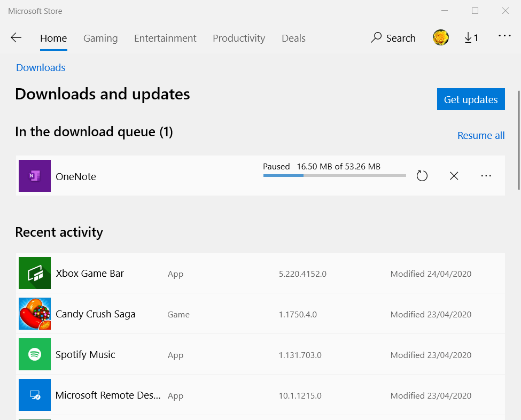Open the Productivity tab

click(x=239, y=38)
